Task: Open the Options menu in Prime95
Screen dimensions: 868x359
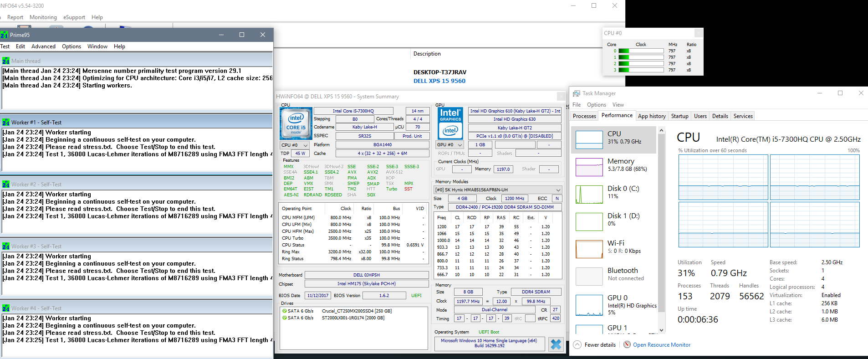Action: point(71,46)
